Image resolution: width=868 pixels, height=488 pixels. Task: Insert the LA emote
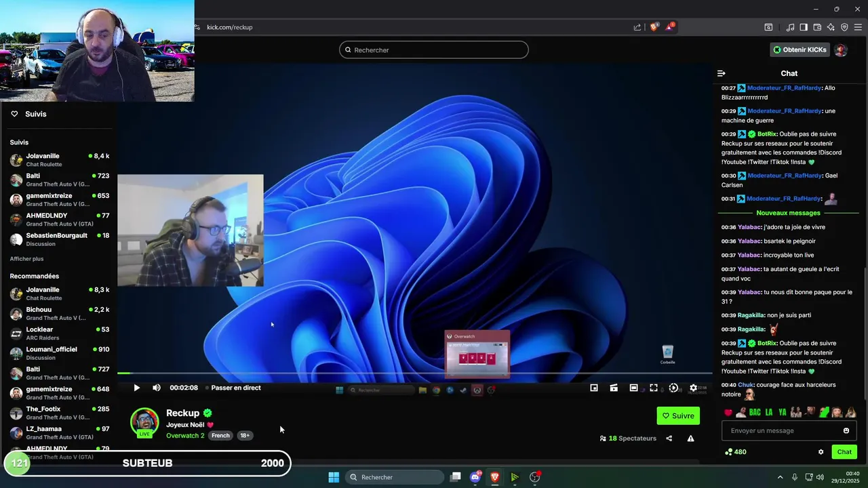pos(769,412)
